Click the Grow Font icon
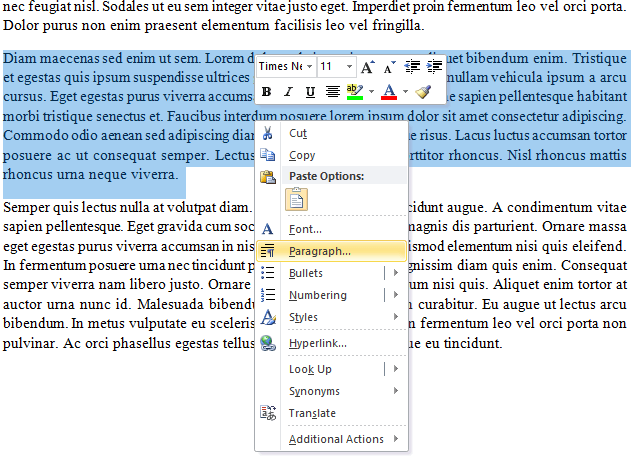This screenshot has width=634, height=457. click(367, 67)
